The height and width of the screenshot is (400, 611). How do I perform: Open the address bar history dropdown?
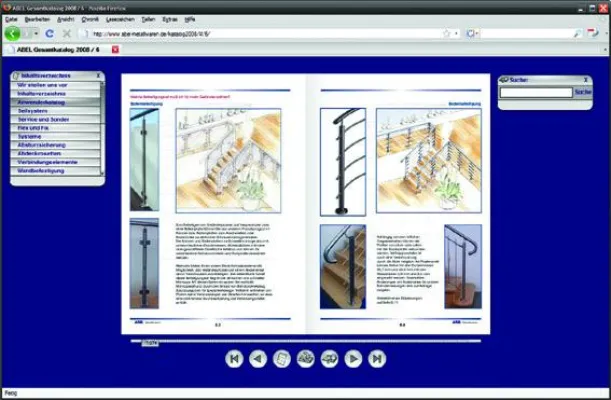click(456, 34)
